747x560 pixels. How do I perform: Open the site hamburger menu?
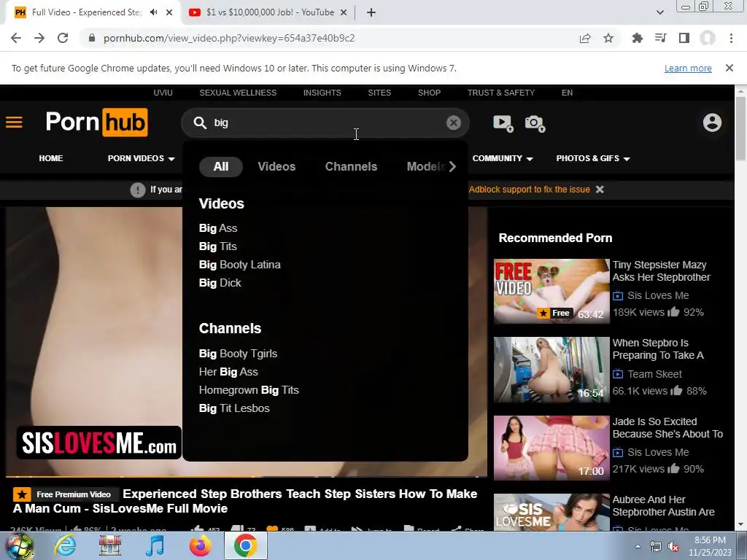point(14,122)
